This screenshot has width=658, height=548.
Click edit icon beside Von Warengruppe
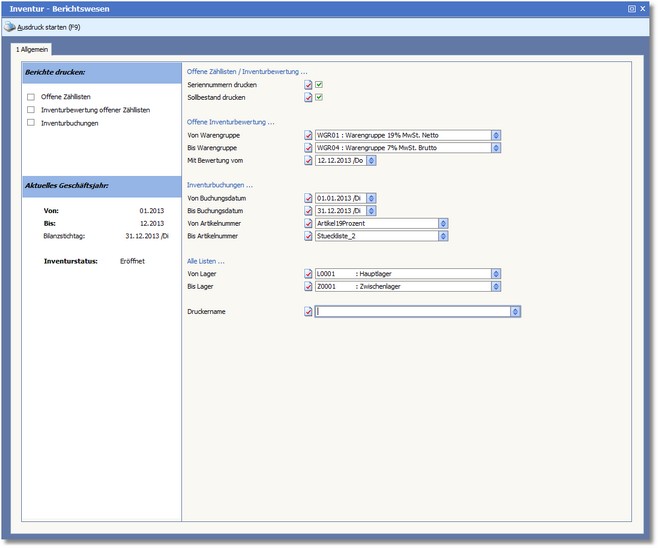(308, 135)
